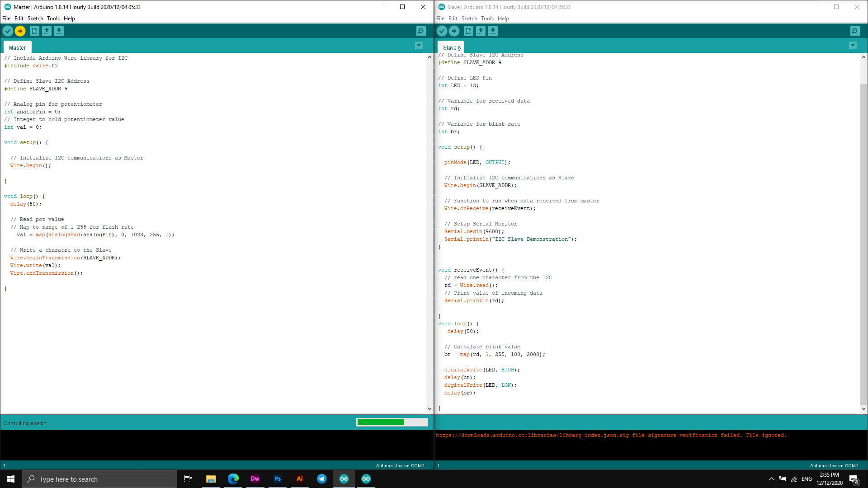The height and width of the screenshot is (488, 868).
Task: Click Slave editor scroll up arrow
Action: [863, 57]
